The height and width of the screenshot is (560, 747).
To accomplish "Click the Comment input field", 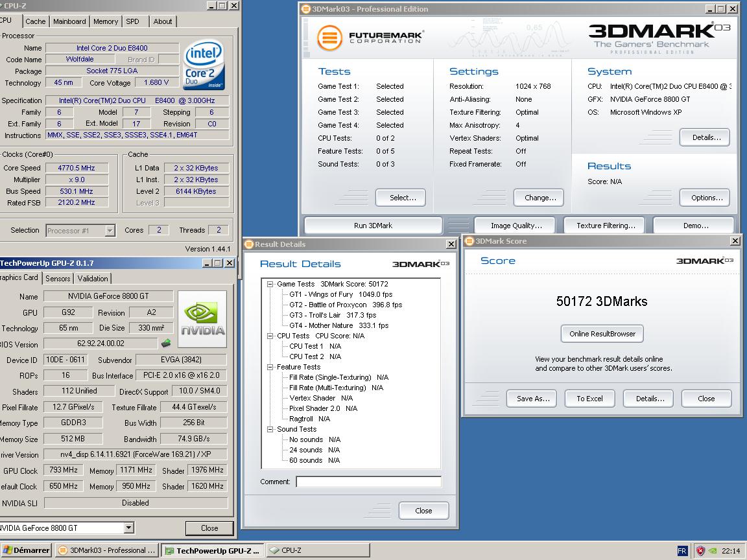I will [x=369, y=482].
